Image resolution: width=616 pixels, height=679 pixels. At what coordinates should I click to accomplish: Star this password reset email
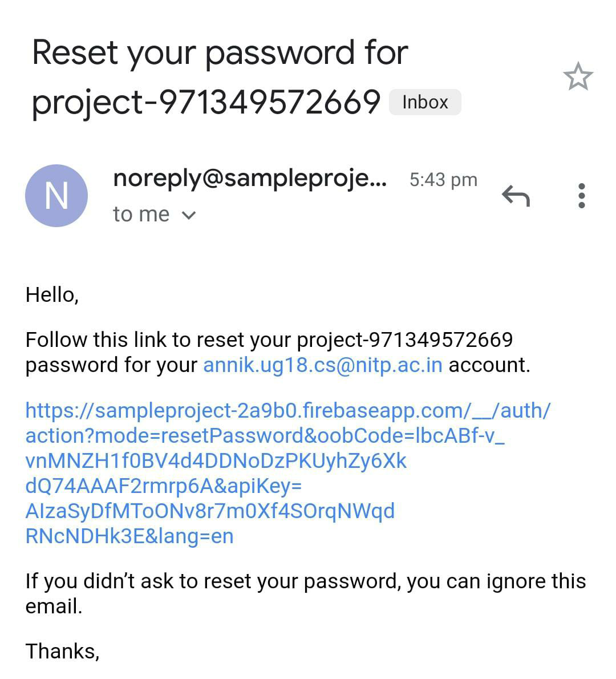(578, 76)
